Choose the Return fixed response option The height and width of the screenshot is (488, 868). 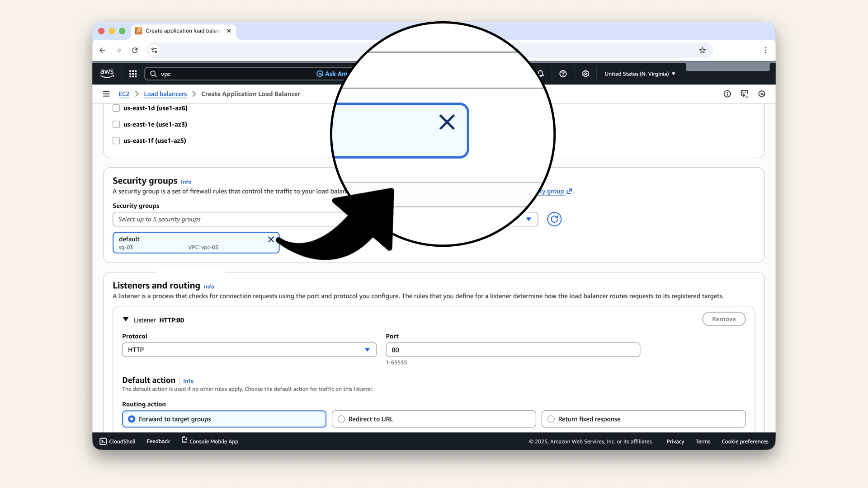[x=551, y=419]
